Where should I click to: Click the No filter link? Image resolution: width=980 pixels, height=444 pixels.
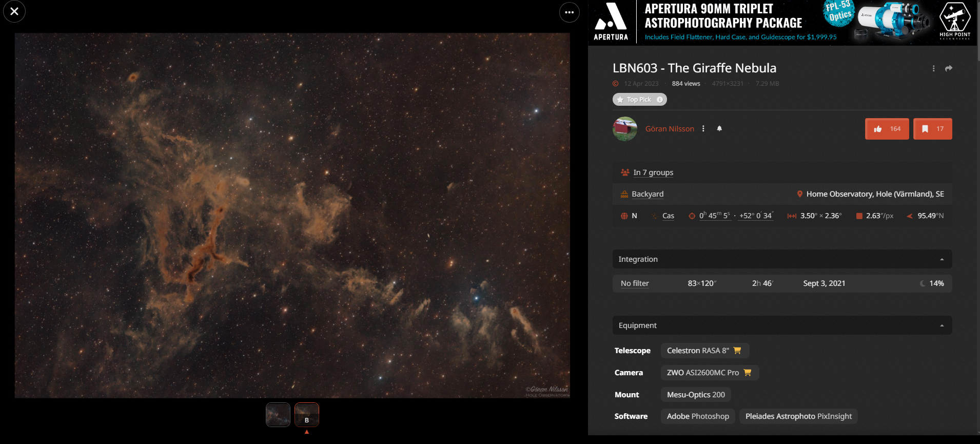click(635, 283)
